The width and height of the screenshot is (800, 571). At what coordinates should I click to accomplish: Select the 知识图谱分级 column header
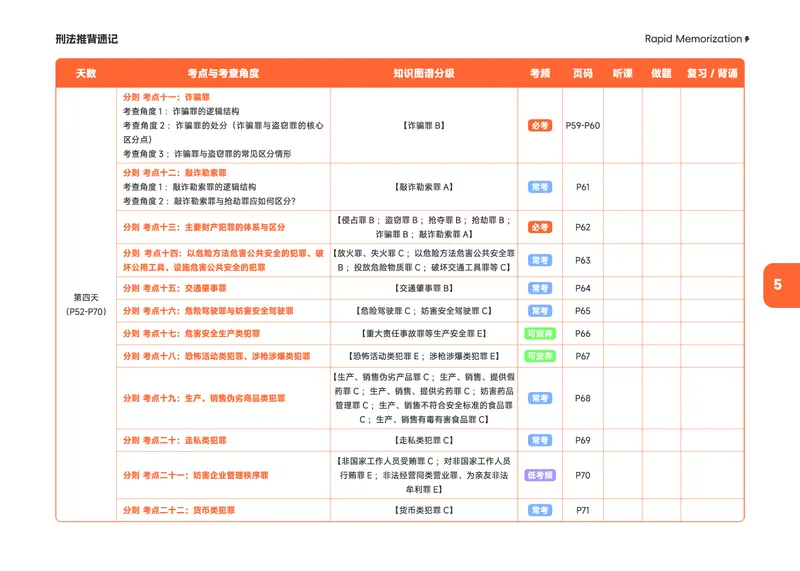pos(424,73)
